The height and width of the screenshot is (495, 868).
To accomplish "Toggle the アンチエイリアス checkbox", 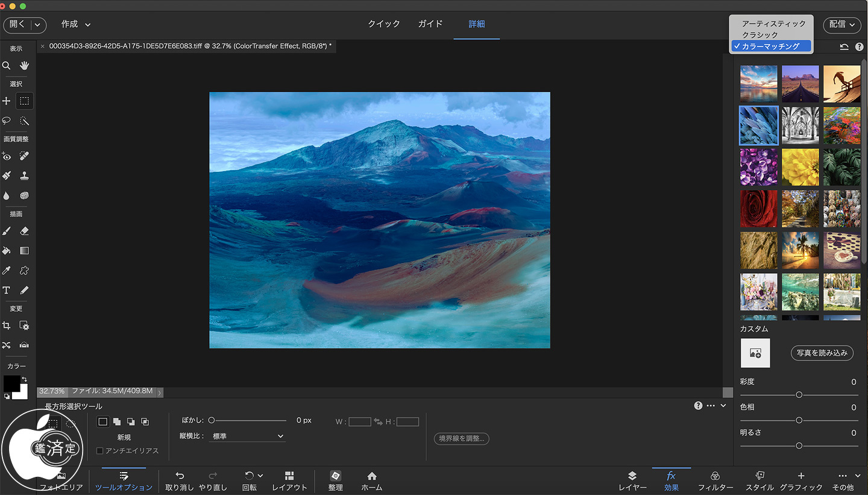I will pyautogui.click(x=100, y=450).
